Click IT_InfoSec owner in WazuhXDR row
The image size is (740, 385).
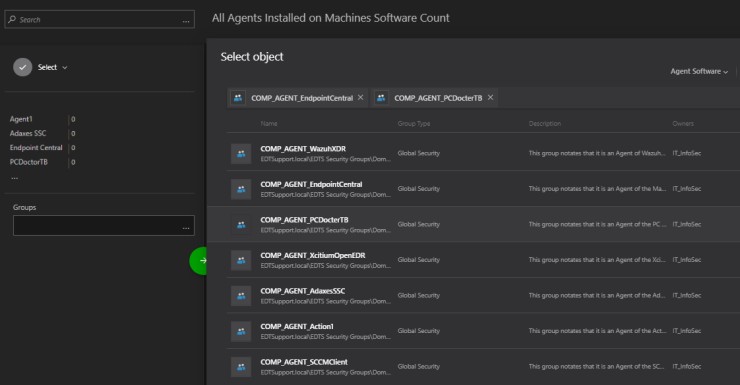(687, 153)
